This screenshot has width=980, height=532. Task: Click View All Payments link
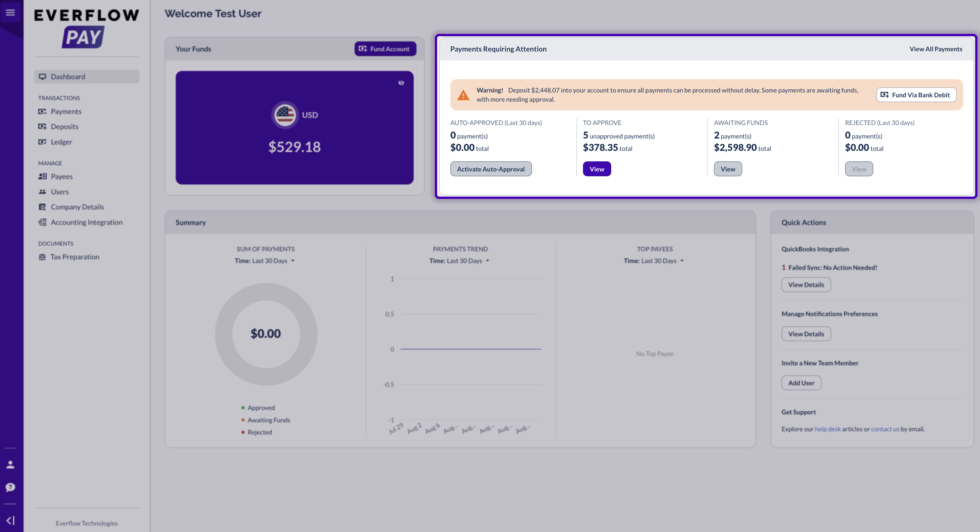936,49
